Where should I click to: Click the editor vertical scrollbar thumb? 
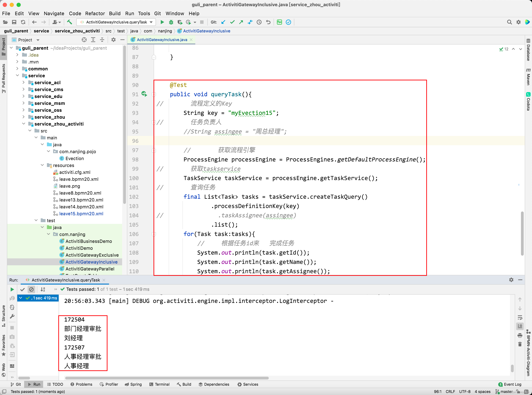pos(522,233)
